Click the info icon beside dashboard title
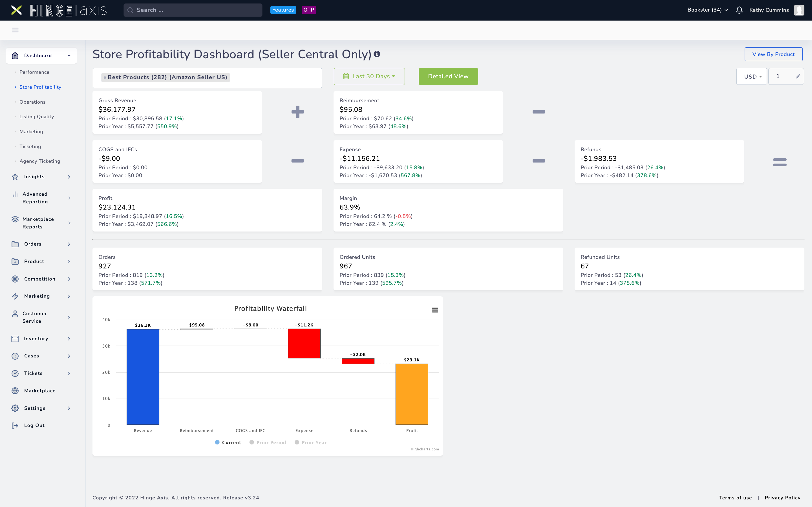The image size is (812, 507). click(x=377, y=54)
